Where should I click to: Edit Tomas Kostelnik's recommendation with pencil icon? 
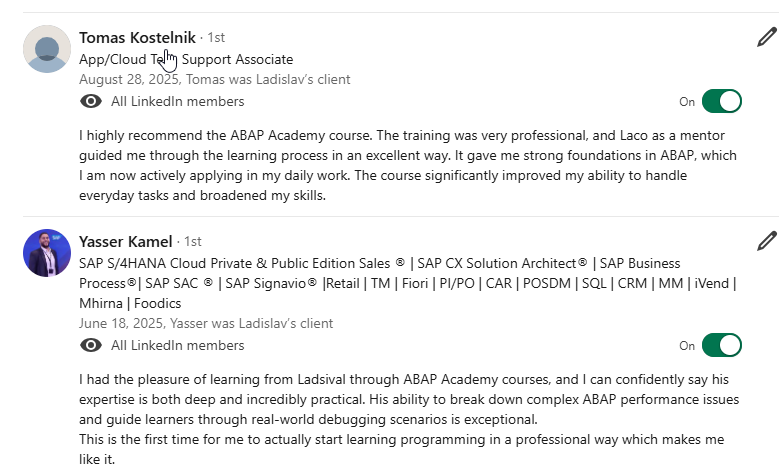click(x=766, y=38)
